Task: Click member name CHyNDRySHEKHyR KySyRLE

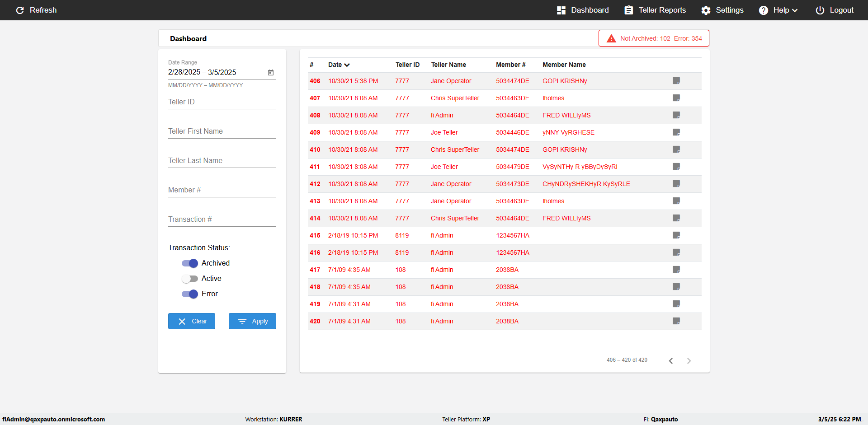Action: [x=586, y=184]
